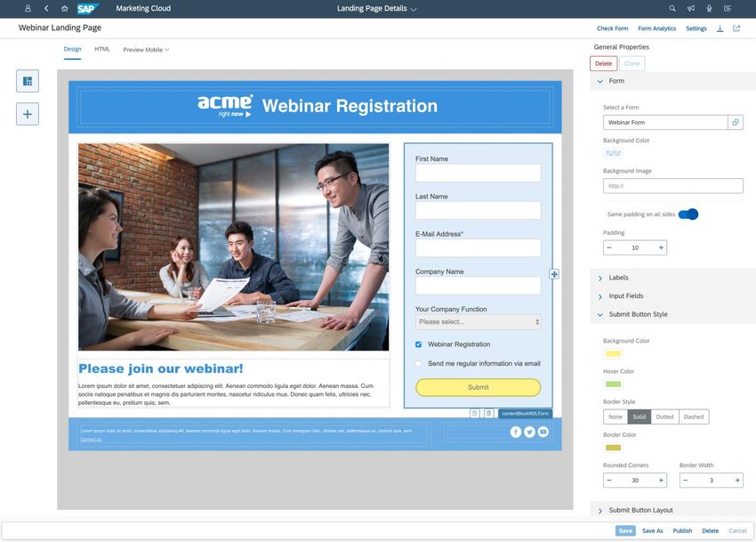
Task: Collapse the Submit Button Style section
Action: pos(600,315)
